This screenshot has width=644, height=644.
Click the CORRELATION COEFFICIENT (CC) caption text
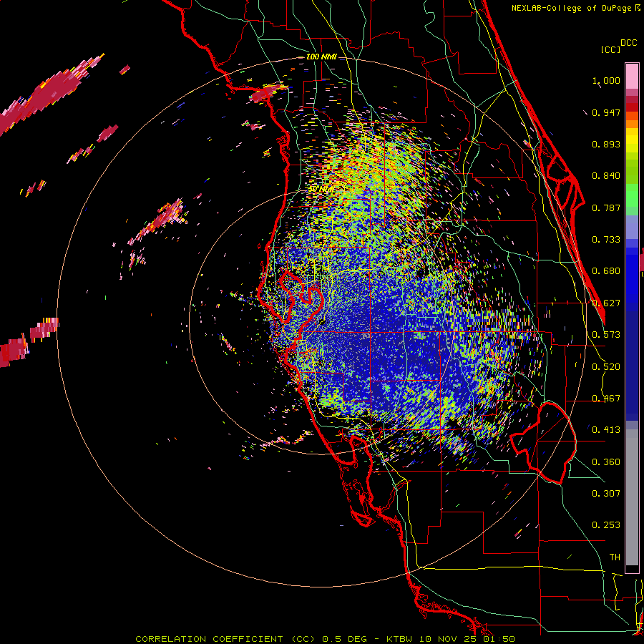(x=225, y=639)
